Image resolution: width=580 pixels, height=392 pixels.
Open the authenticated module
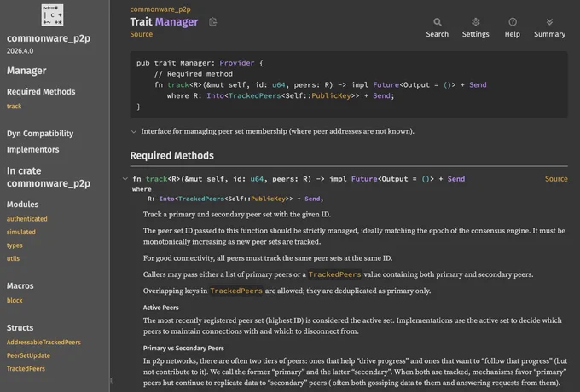[x=27, y=219]
